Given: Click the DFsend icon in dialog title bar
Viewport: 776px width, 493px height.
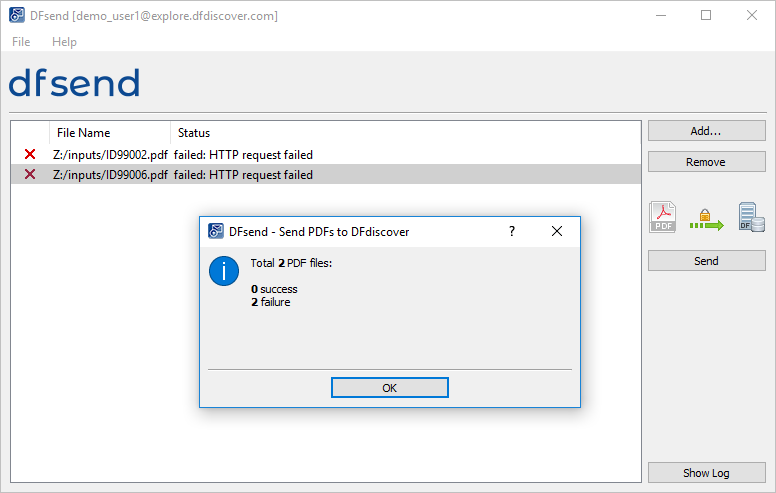Looking at the screenshot, I should [216, 231].
